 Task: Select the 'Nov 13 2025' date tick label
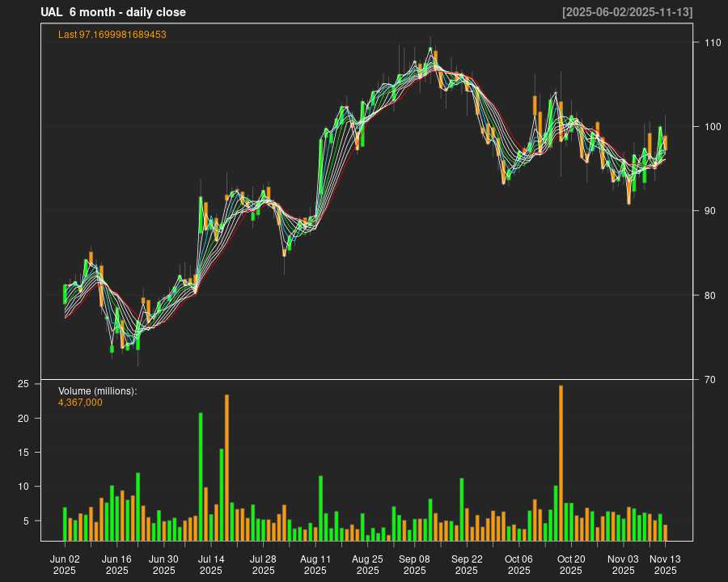665,564
